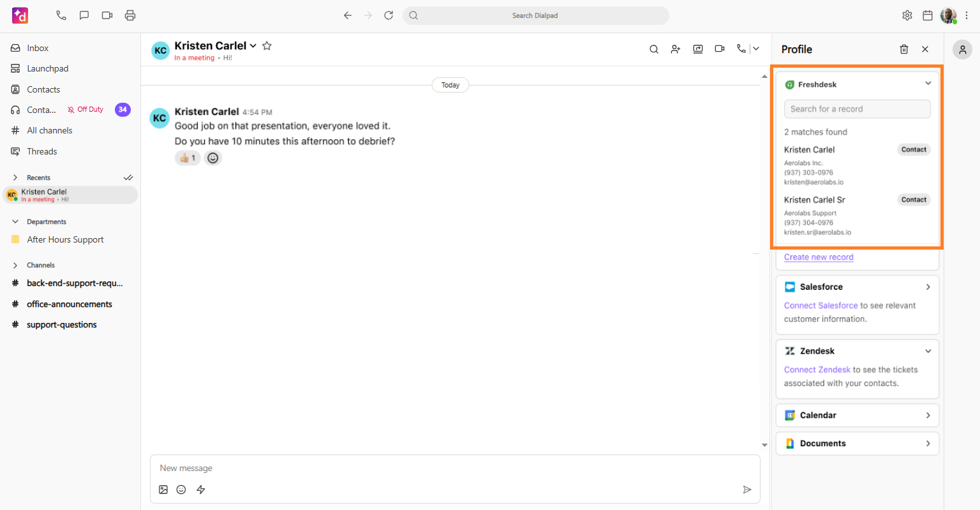Image resolution: width=980 pixels, height=510 pixels.
Task: Click the thumbs up reaction
Action: [x=188, y=158]
